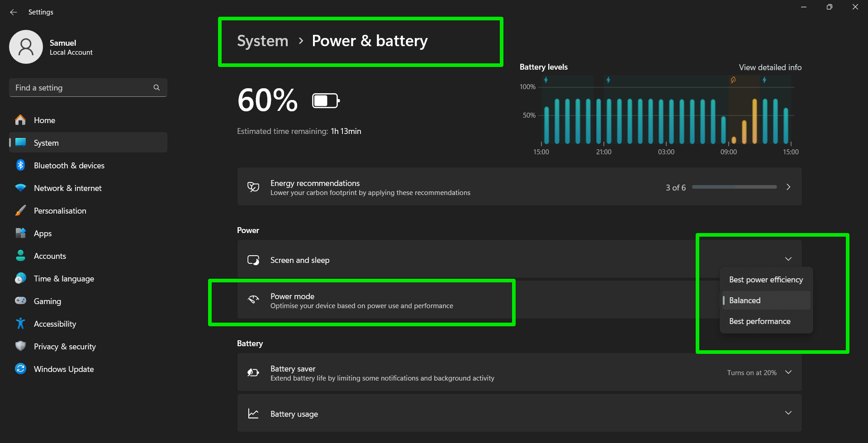The width and height of the screenshot is (868, 443).
Task: Click System in the breadcrumb
Action: (x=262, y=41)
